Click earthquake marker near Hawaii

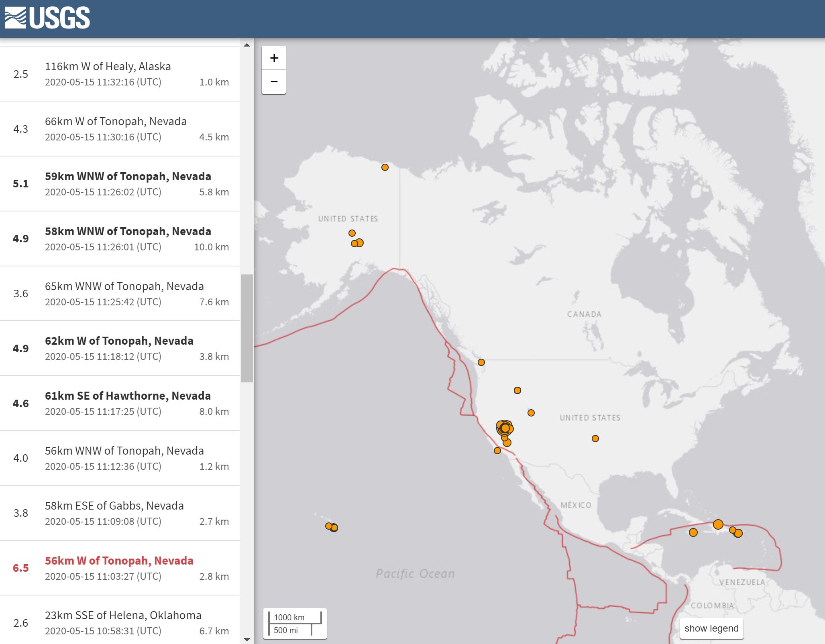point(332,527)
